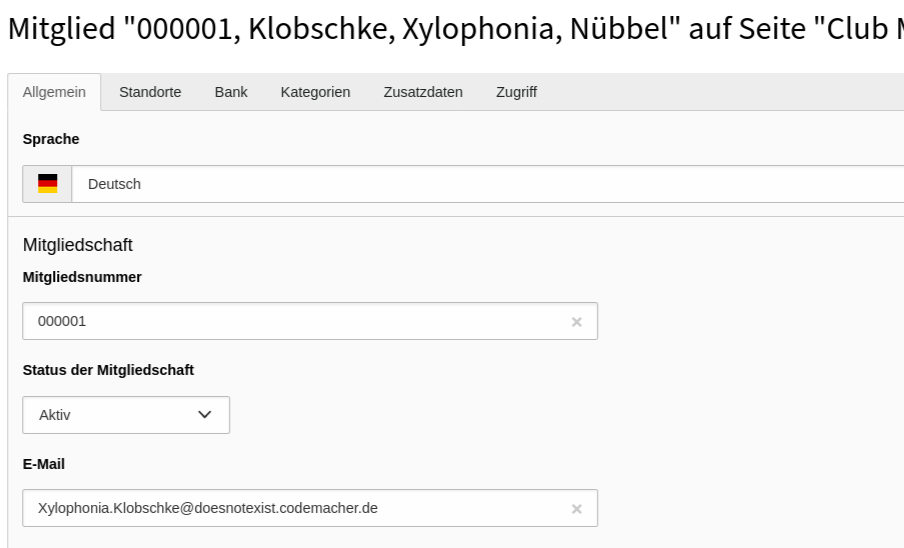904x548 pixels.
Task: Select the Allgemein tab
Action: click(x=54, y=92)
